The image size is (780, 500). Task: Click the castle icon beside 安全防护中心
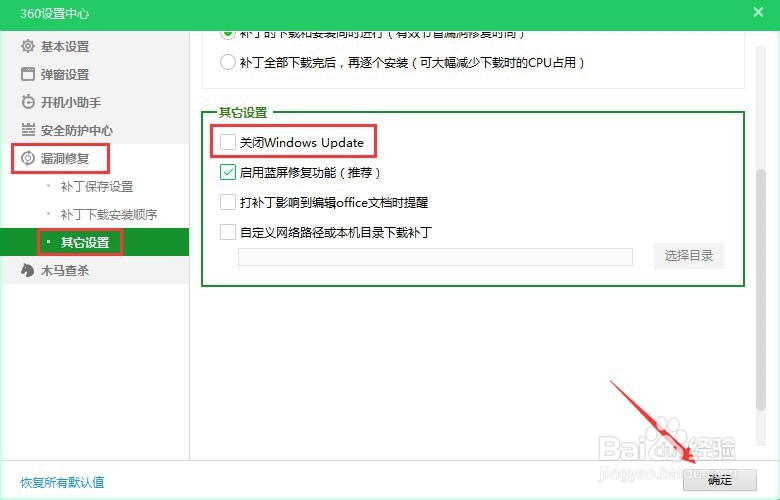[28, 130]
